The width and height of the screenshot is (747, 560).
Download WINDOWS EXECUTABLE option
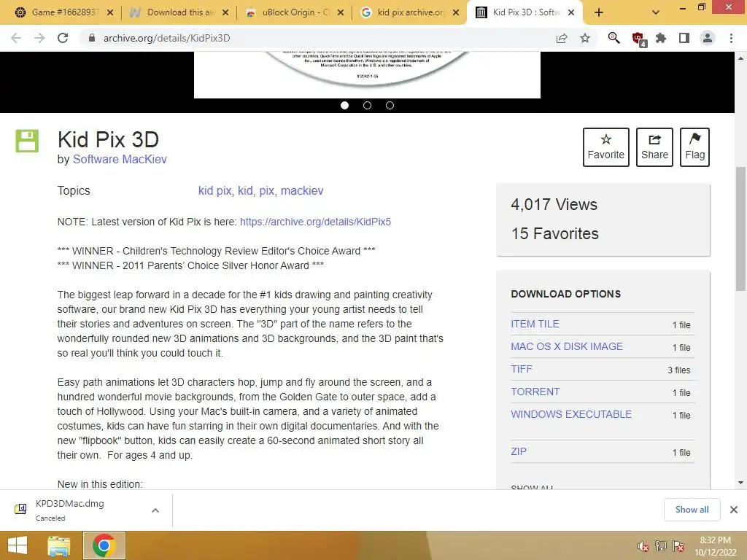coord(571,414)
